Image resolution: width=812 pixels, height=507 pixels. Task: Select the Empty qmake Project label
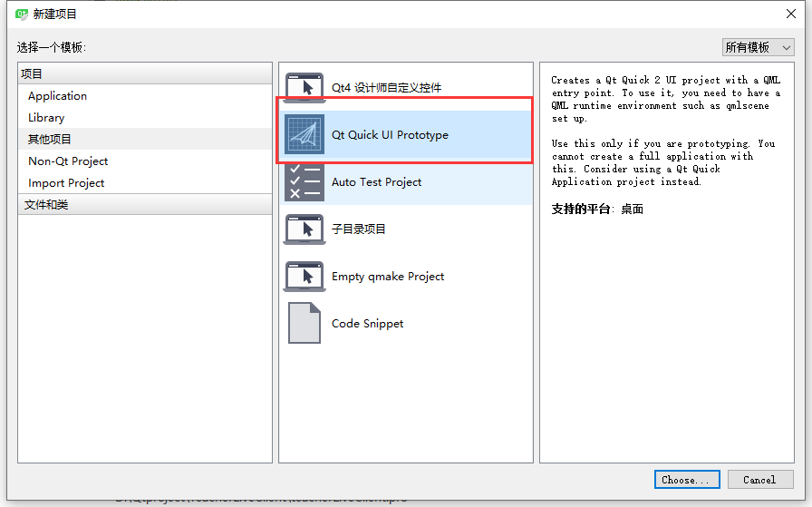tap(388, 277)
